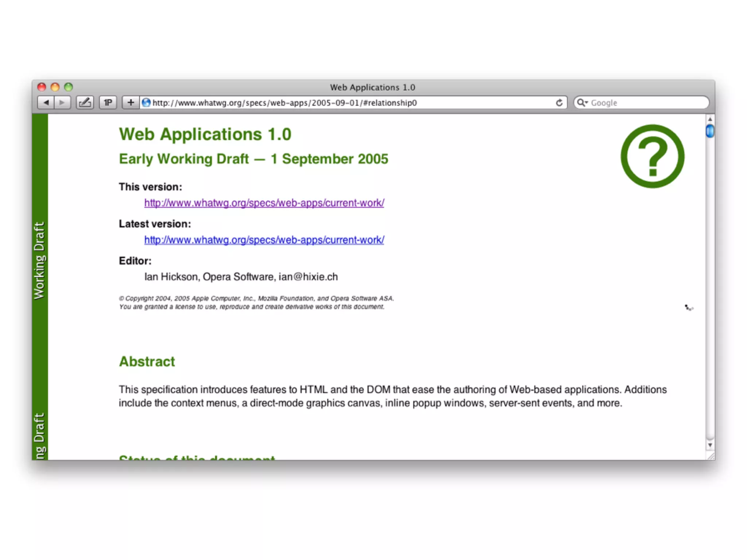Click the Back navigation arrow
This screenshot has width=747, height=560.
pyautogui.click(x=46, y=103)
